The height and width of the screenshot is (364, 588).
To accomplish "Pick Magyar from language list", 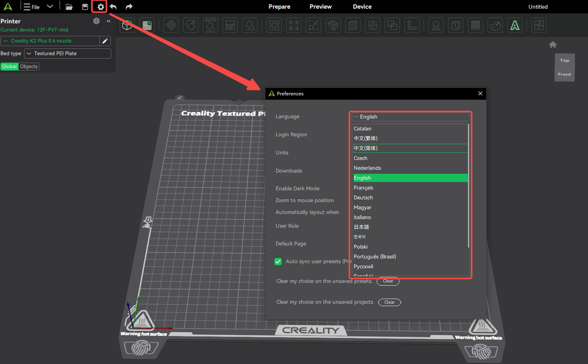I will 410,207.
